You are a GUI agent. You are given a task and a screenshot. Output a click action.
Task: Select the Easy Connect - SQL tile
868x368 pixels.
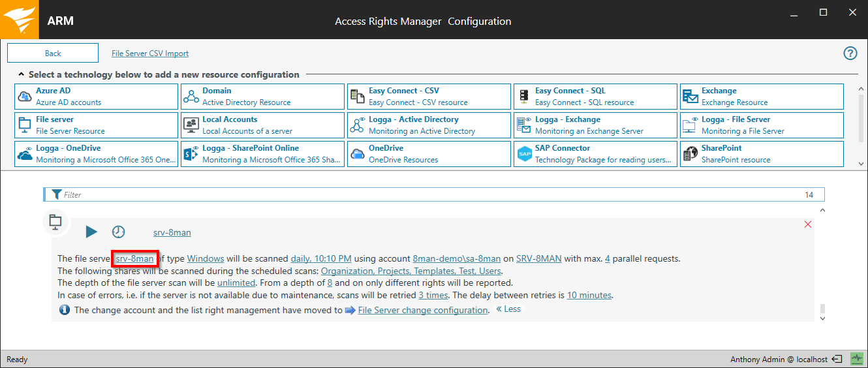pyautogui.click(x=595, y=97)
